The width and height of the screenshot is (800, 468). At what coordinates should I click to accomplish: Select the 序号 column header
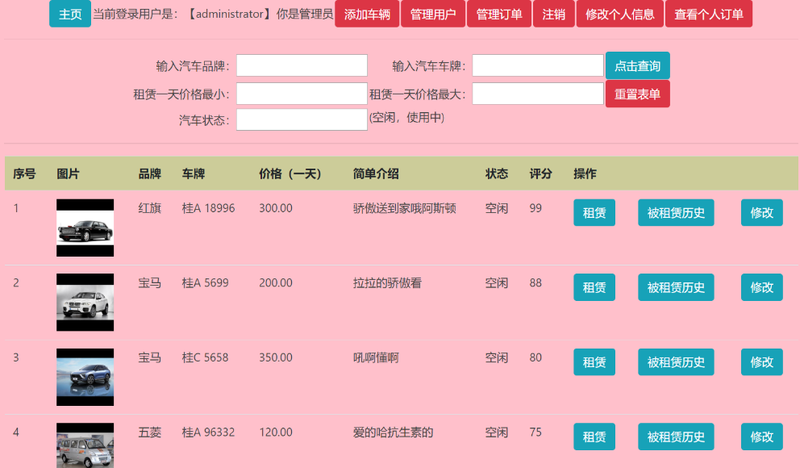click(24, 174)
